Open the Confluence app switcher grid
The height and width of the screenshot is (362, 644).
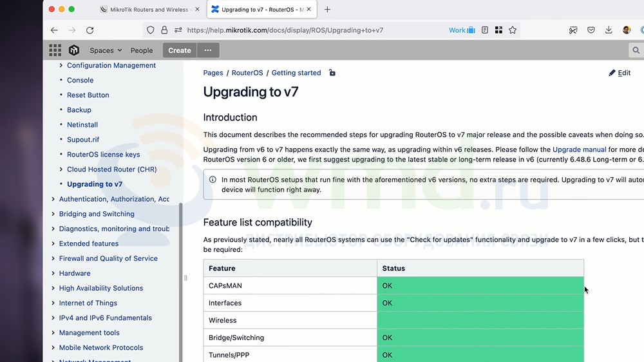(55, 50)
